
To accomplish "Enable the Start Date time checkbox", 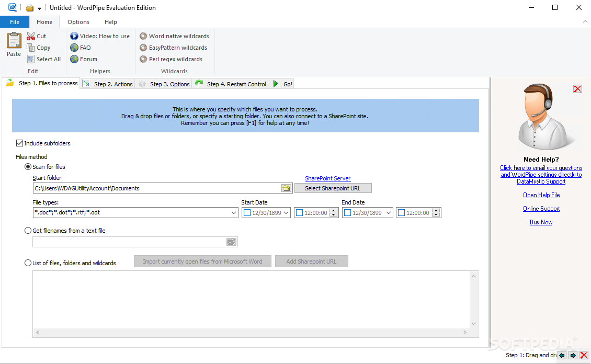I will (300, 213).
